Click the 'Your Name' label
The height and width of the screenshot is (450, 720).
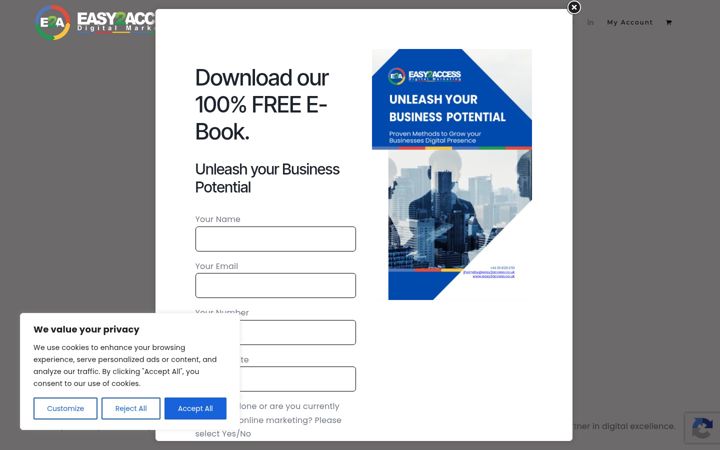[x=218, y=219]
